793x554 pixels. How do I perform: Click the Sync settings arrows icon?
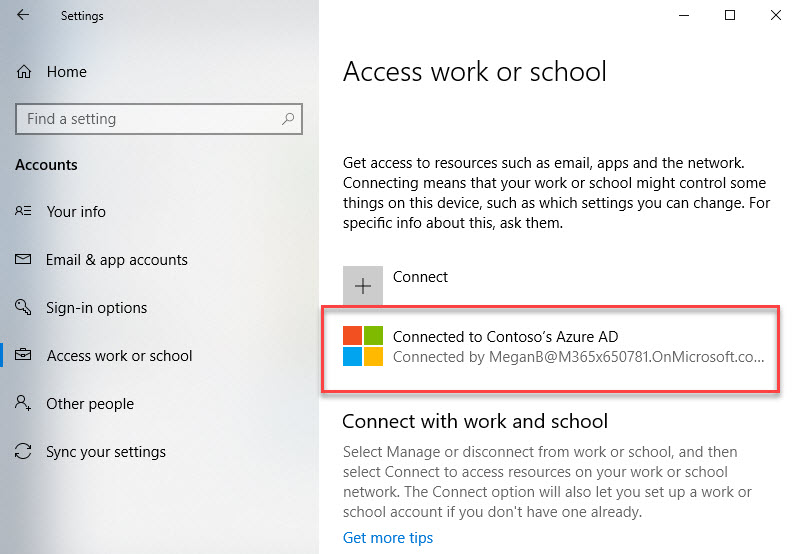[23, 451]
